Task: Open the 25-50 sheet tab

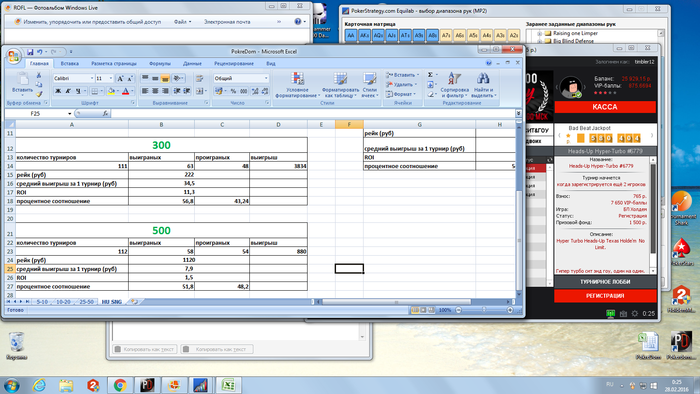Action: 87,302
